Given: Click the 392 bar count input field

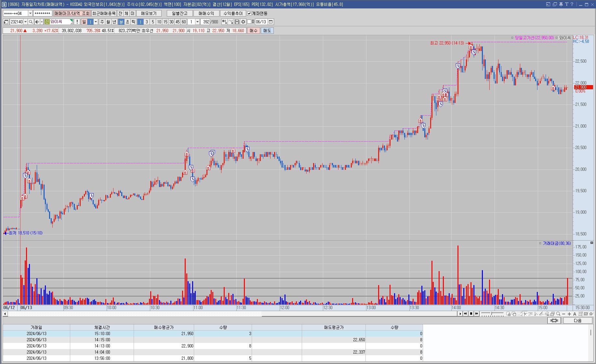Looking at the screenshot, I should (205, 22).
